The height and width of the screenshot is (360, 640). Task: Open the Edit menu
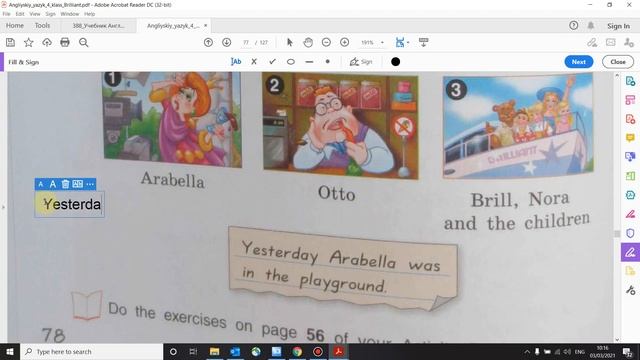point(20,14)
